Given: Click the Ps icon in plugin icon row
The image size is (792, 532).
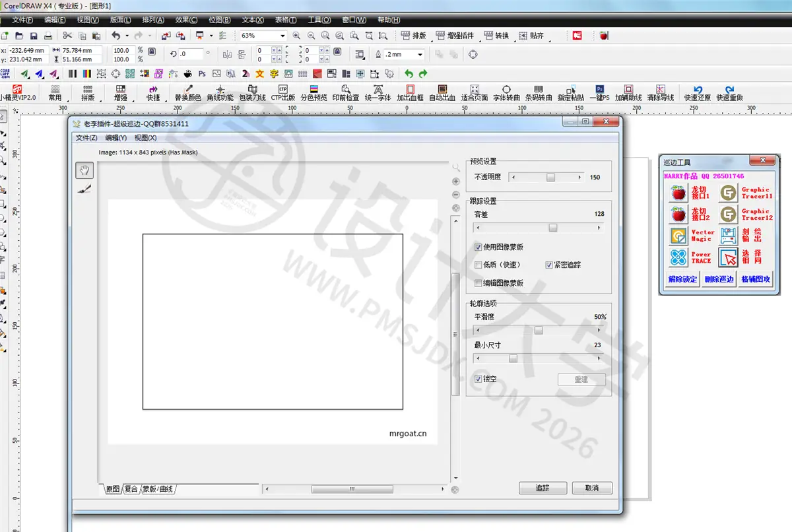Looking at the screenshot, I should coord(202,74).
